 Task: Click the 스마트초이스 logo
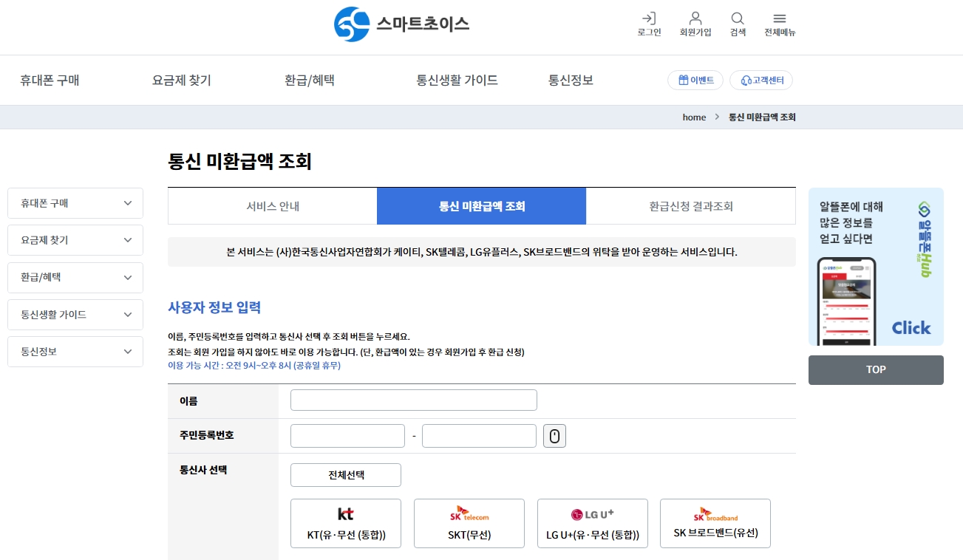(x=401, y=24)
